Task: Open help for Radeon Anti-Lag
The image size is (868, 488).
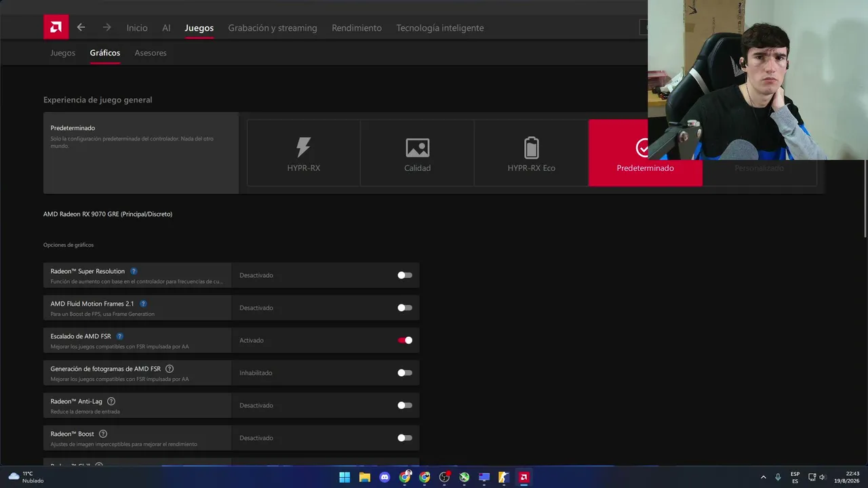Action: tap(111, 401)
